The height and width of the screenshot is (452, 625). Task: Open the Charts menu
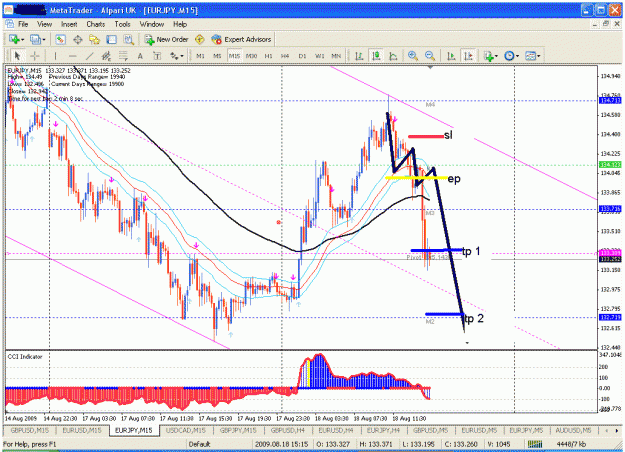[x=96, y=24]
